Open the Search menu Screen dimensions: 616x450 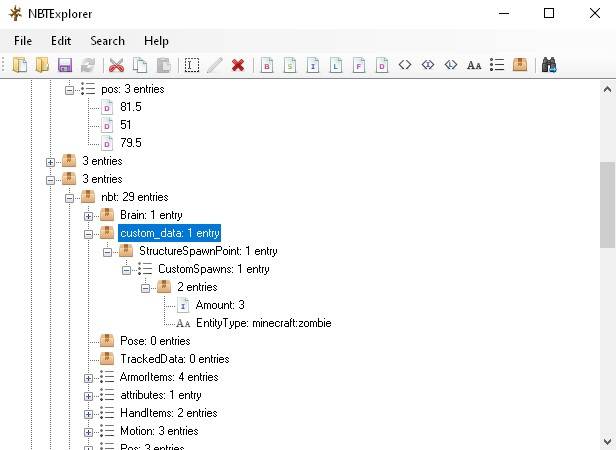[107, 41]
